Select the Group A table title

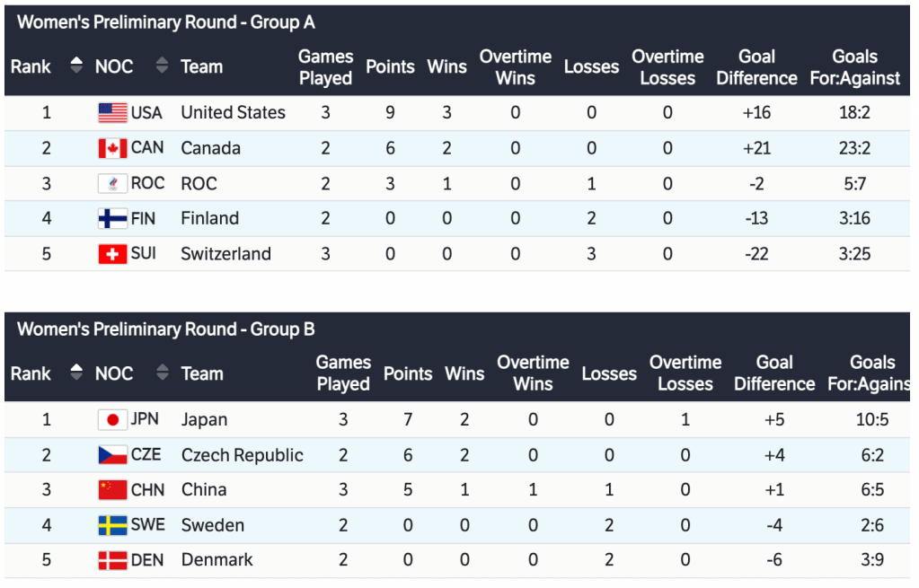point(166,23)
